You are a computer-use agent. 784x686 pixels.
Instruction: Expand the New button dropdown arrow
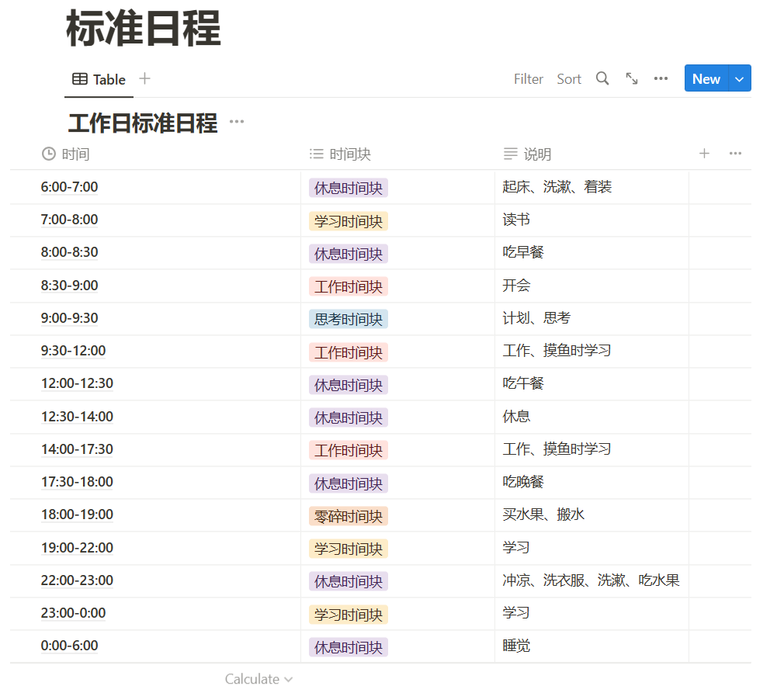740,78
